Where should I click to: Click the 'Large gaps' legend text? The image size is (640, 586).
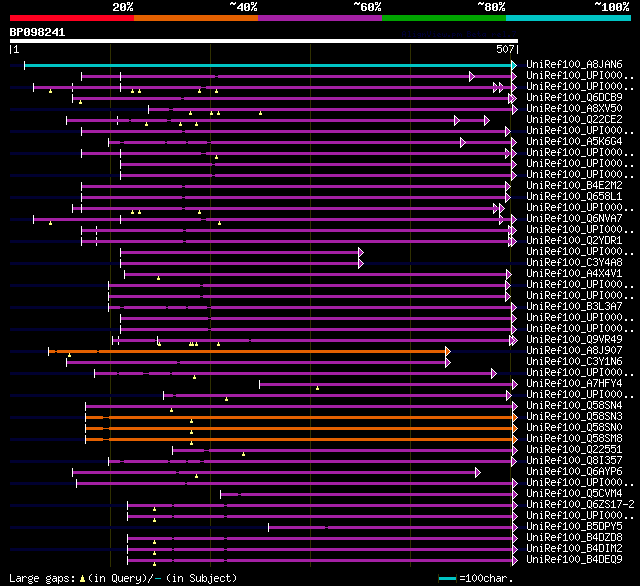tap(41, 578)
